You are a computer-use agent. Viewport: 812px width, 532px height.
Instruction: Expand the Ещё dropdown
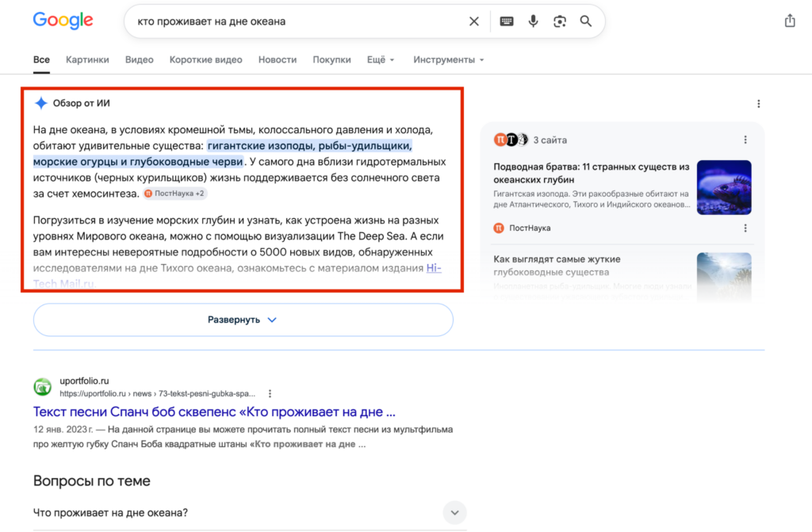click(x=381, y=59)
